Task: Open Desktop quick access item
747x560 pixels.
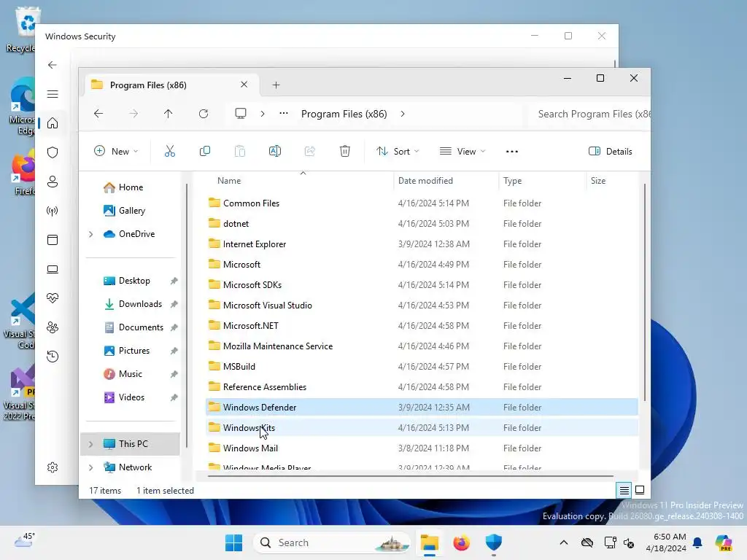Action: coord(133,281)
